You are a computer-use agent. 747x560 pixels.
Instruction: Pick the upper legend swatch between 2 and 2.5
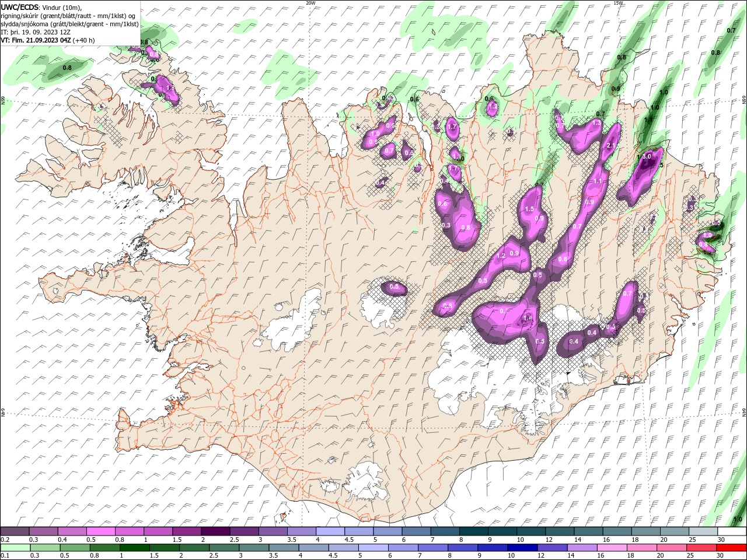(x=215, y=531)
